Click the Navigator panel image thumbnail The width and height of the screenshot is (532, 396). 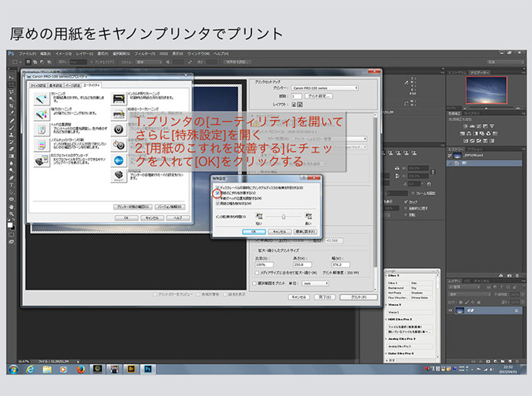[486, 89]
